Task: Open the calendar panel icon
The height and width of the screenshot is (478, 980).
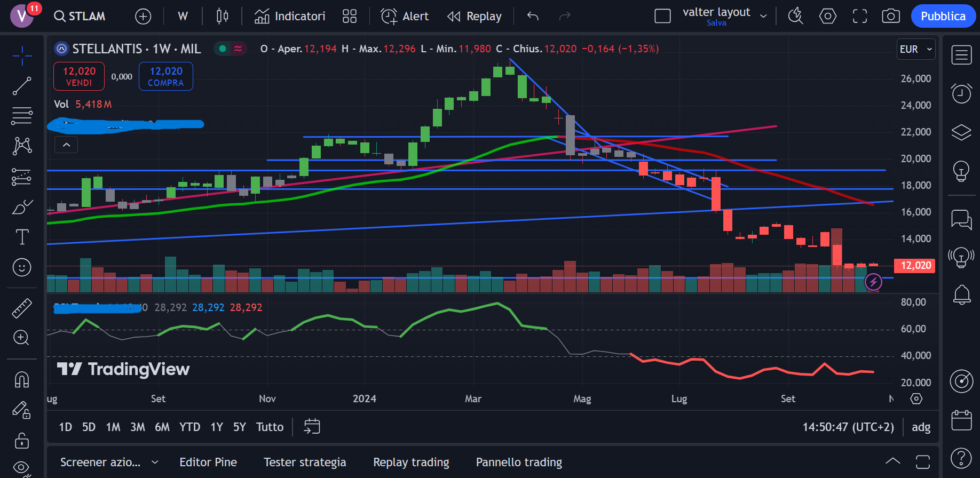Action: pos(961,420)
